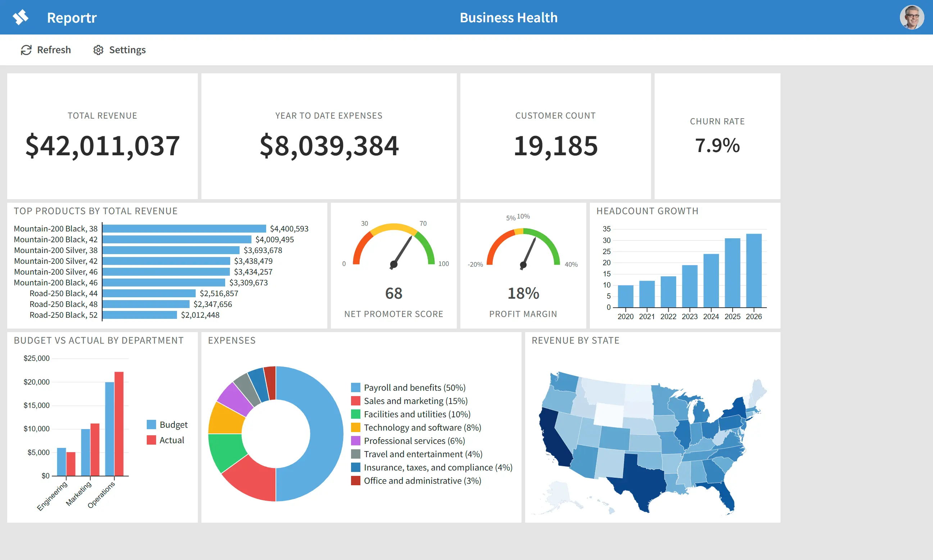The height and width of the screenshot is (560, 933).
Task: Click the Mountain-200 Black, 46 product label
Action: point(55,283)
